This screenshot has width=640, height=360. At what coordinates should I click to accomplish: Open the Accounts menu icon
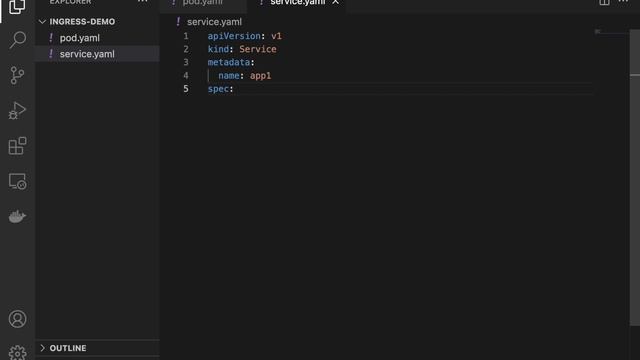17,319
